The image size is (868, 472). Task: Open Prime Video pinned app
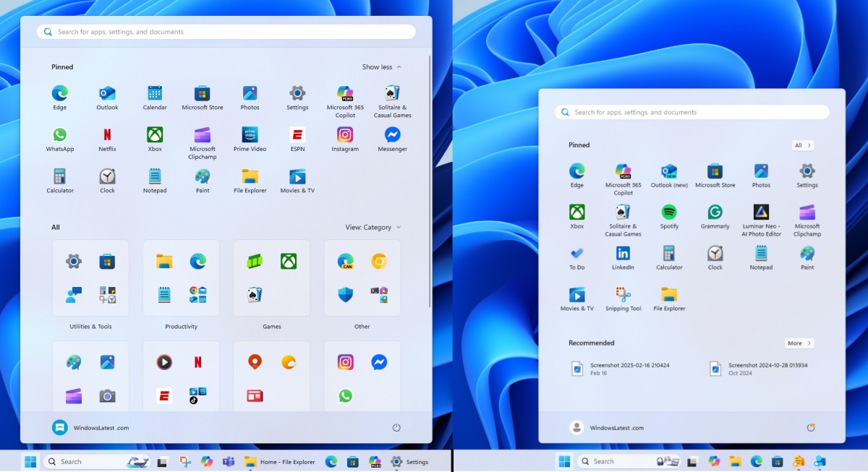tap(250, 140)
